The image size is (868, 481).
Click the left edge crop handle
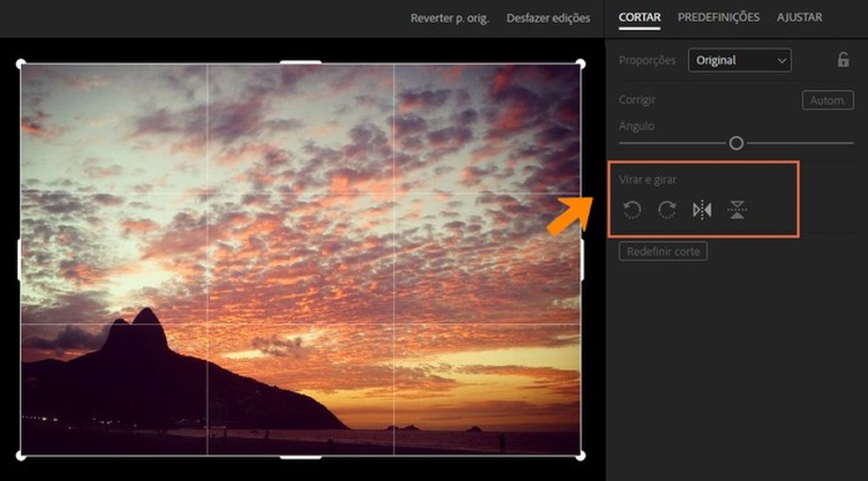coord(20,259)
